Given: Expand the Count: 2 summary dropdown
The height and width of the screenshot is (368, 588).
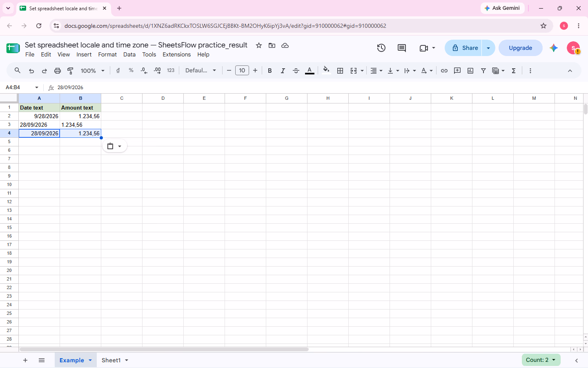Looking at the screenshot, I should [x=541, y=360].
